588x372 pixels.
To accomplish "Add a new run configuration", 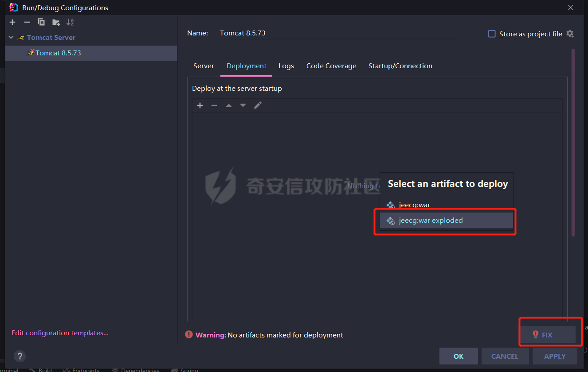I will pyautogui.click(x=12, y=22).
